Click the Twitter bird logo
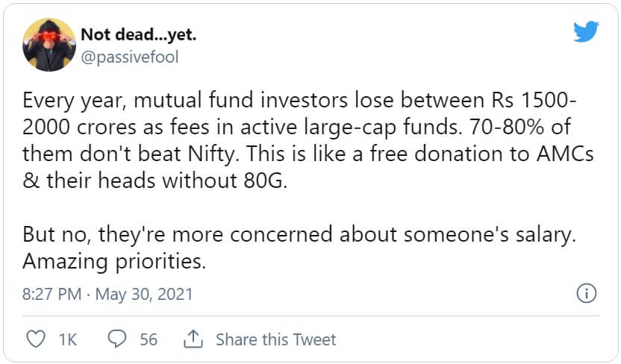Image resolution: width=621 pixels, height=364 pixels. coord(586,33)
